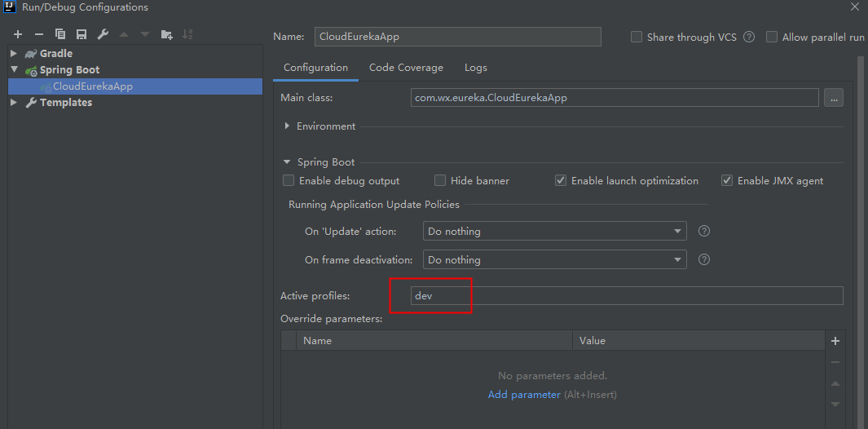Select CloudEurekaApp configuration in tree
Viewport: 868px width, 429px height.
135,86
